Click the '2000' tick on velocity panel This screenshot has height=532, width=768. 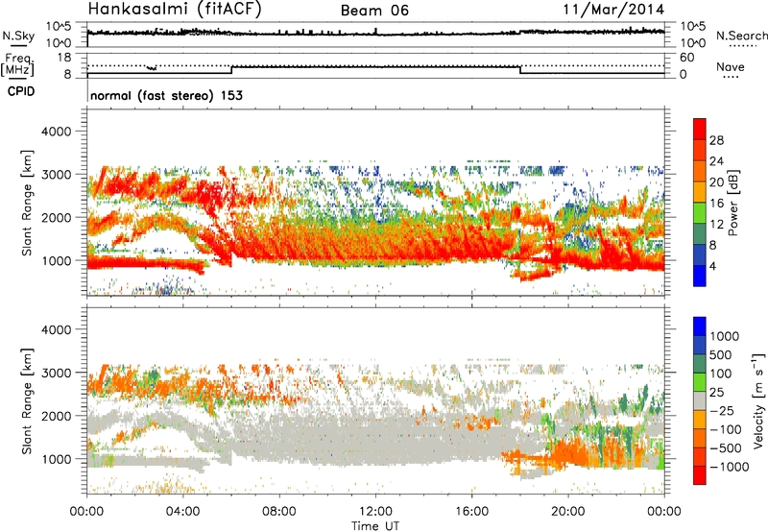[56, 416]
